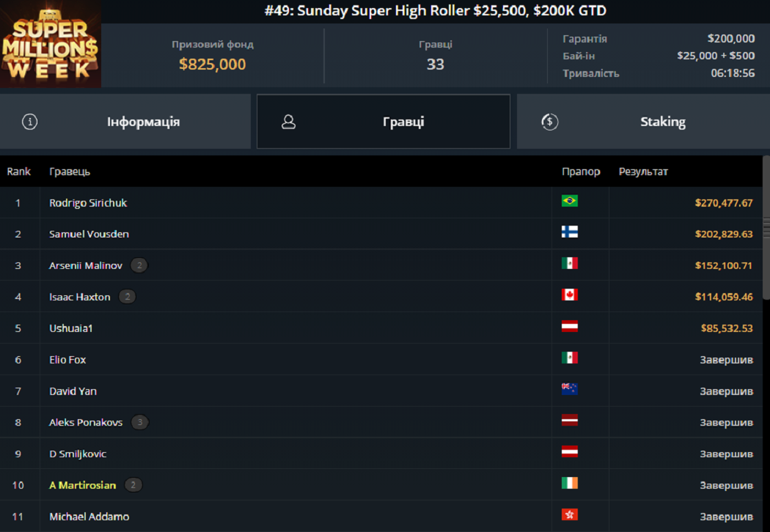Click the $270,477.67 prize amount
770x532 pixels.
725,203
